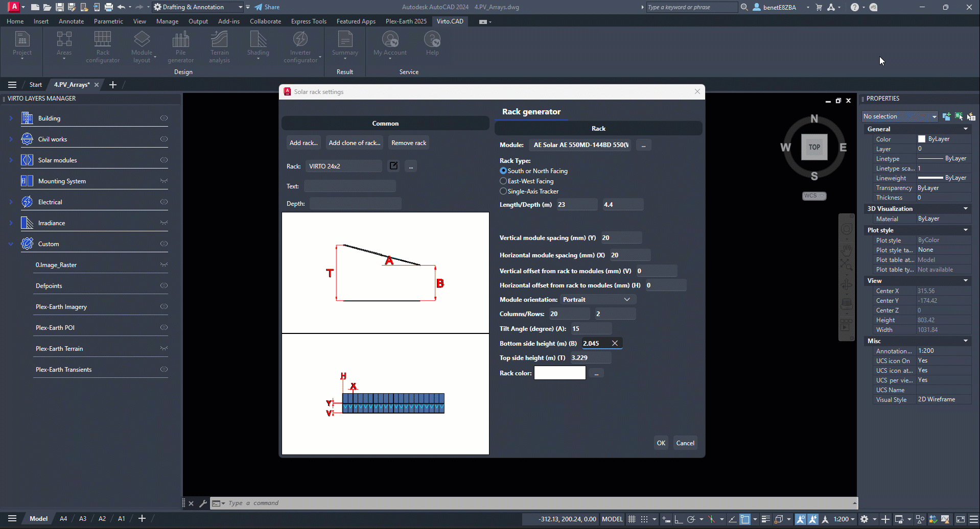Image resolution: width=980 pixels, height=529 pixels.
Task: Toggle visibility of the Irradiance layer
Action: click(164, 223)
